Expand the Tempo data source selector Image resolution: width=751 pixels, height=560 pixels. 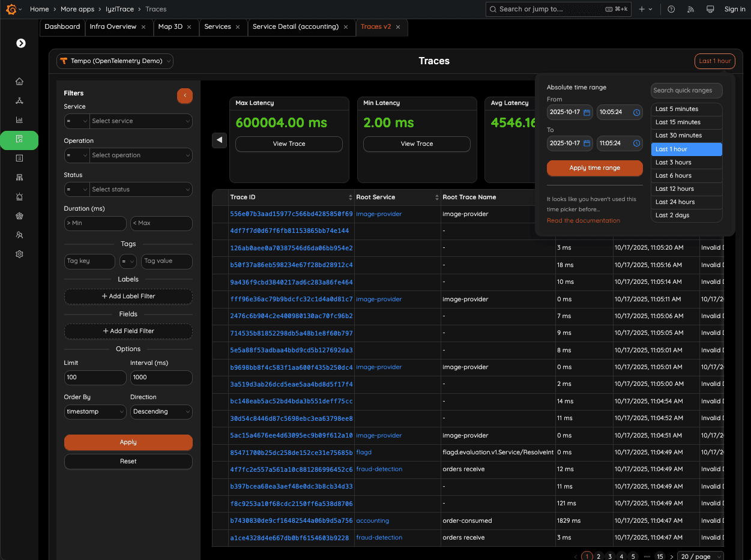click(x=115, y=61)
